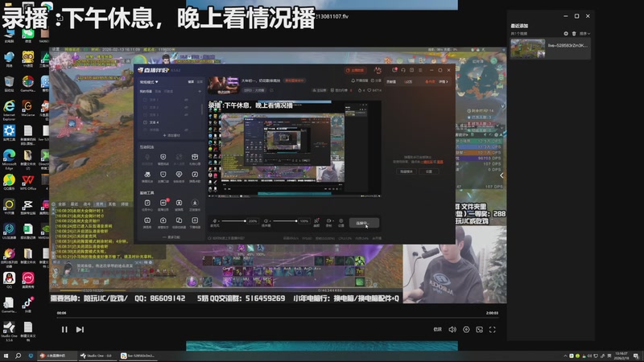Enter fullscreen mode in the player
Viewport: 644px width, 362px height.
coord(493,330)
